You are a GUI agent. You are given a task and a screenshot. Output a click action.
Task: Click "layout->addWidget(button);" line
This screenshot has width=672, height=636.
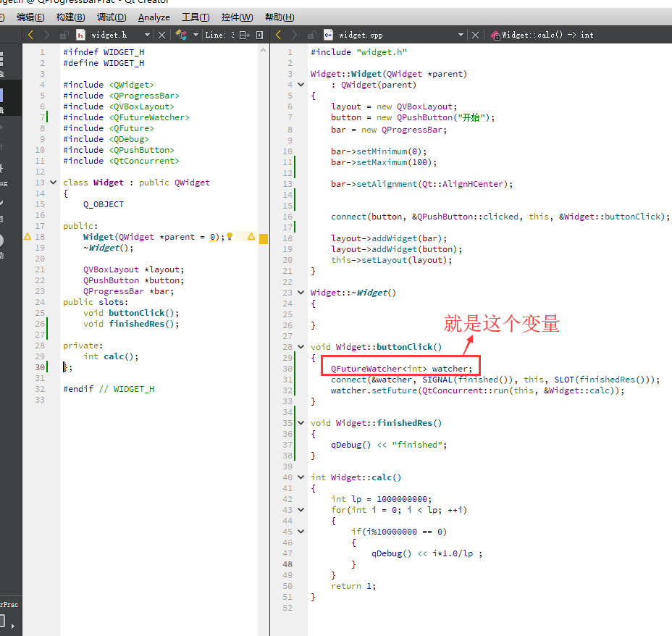396,249
